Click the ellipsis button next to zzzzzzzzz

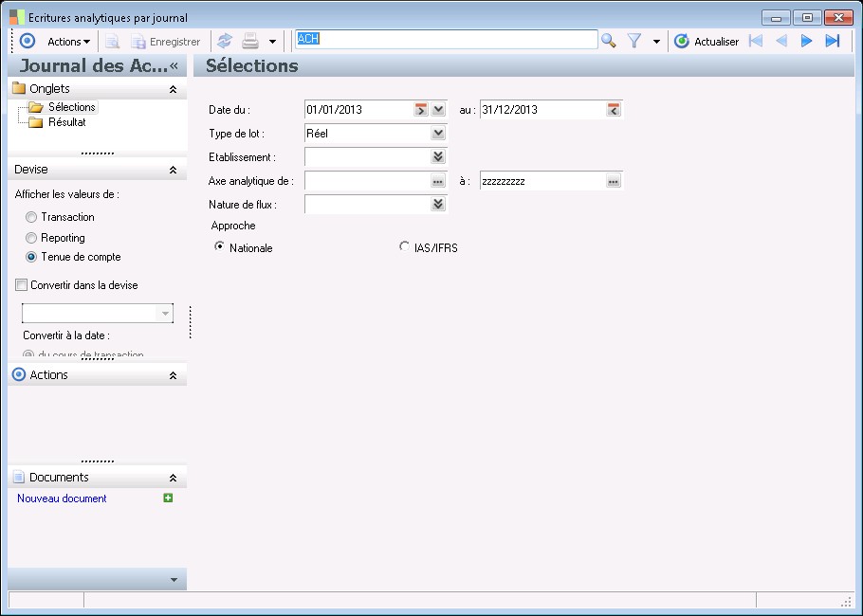(x=614, y=181)
